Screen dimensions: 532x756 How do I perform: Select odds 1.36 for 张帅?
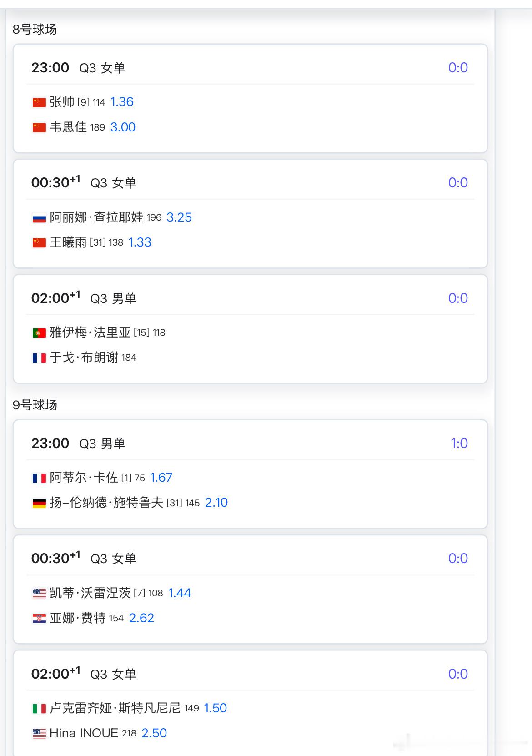pyautogui.click(x=122, y=102)
